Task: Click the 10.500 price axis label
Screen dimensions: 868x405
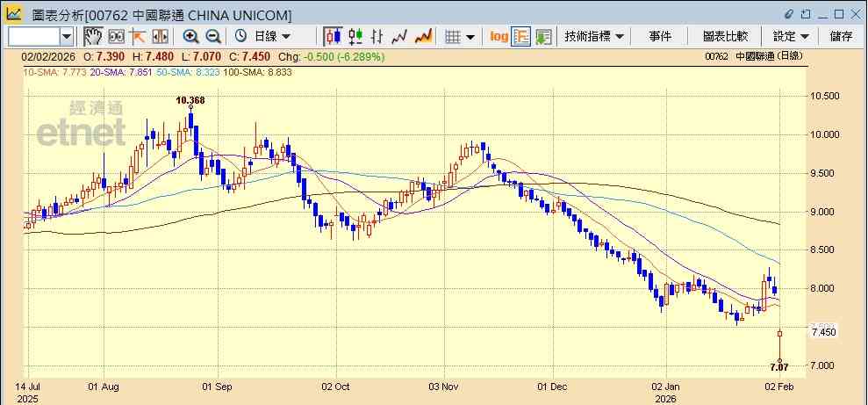Action: 825,96
